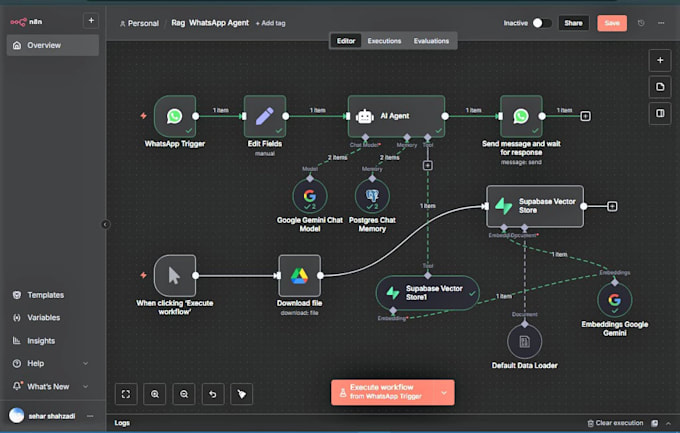The image size is (680, 433).
Task: Collapse the left sidebar
Action: [x=105, y=224]
